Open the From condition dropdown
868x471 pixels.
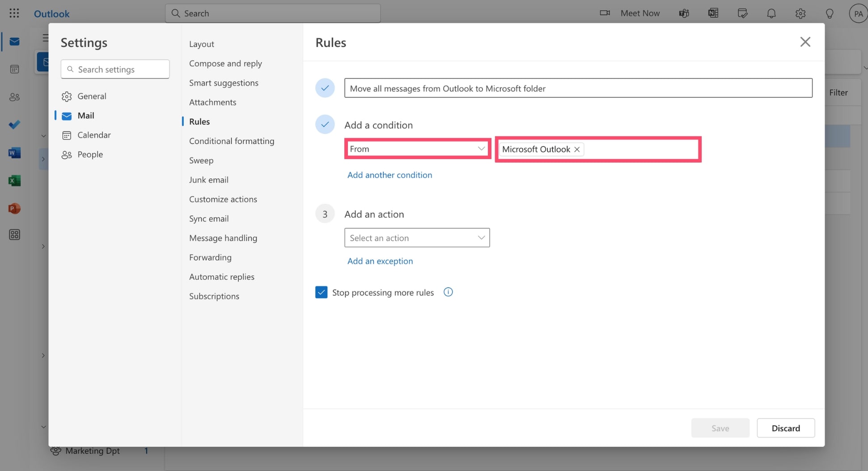click(417, 149)
